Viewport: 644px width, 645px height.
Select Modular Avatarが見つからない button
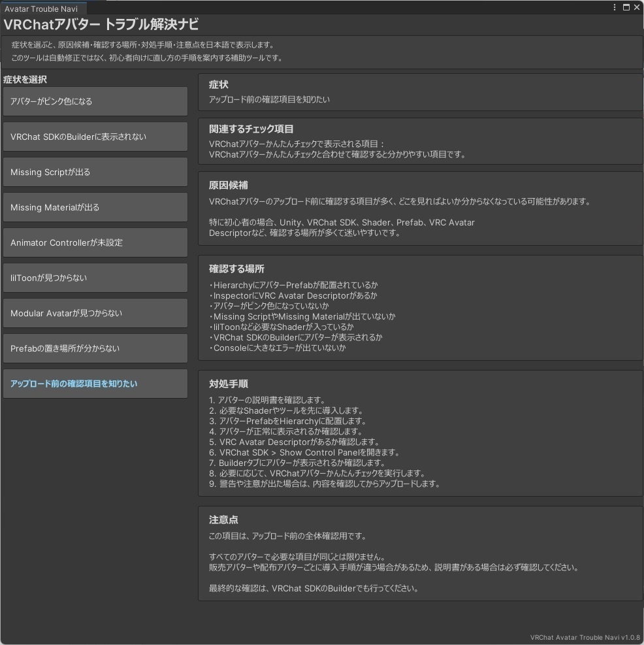coord(95,314)
